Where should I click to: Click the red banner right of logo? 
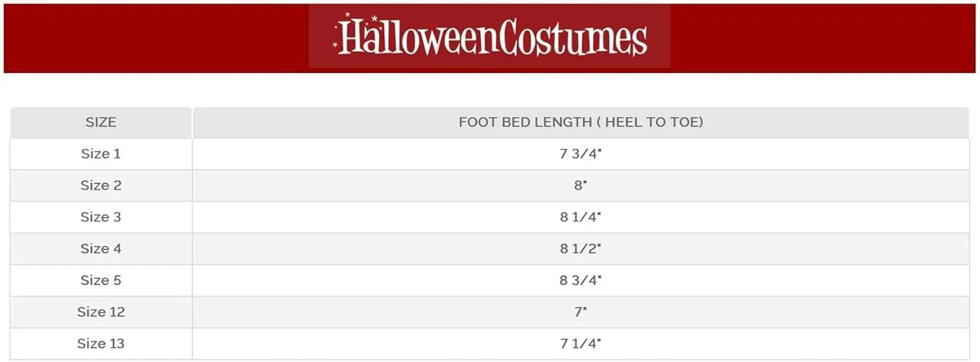(823, 38)
